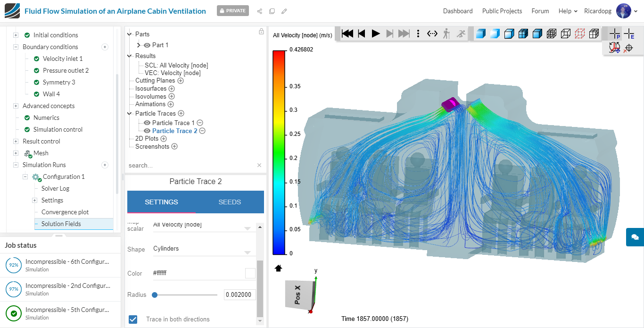Step back one animation frame
Viewport: 644px width, 328px height.
click(362, 34)
